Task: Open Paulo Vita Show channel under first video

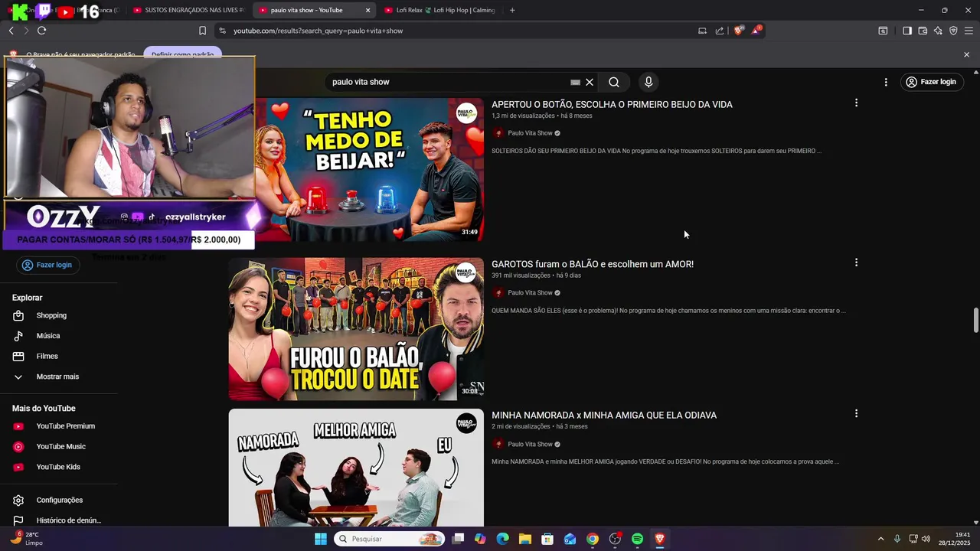Action: (x=530, y=133)
